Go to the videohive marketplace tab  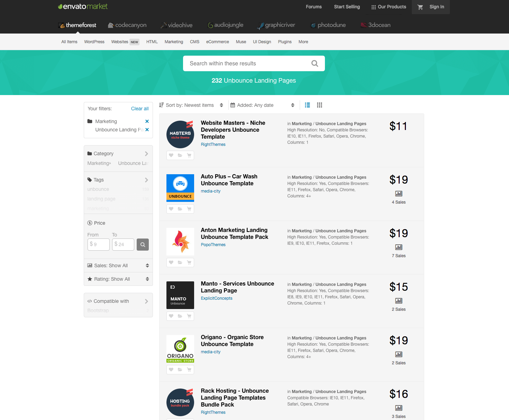click(x=176, y=25)
